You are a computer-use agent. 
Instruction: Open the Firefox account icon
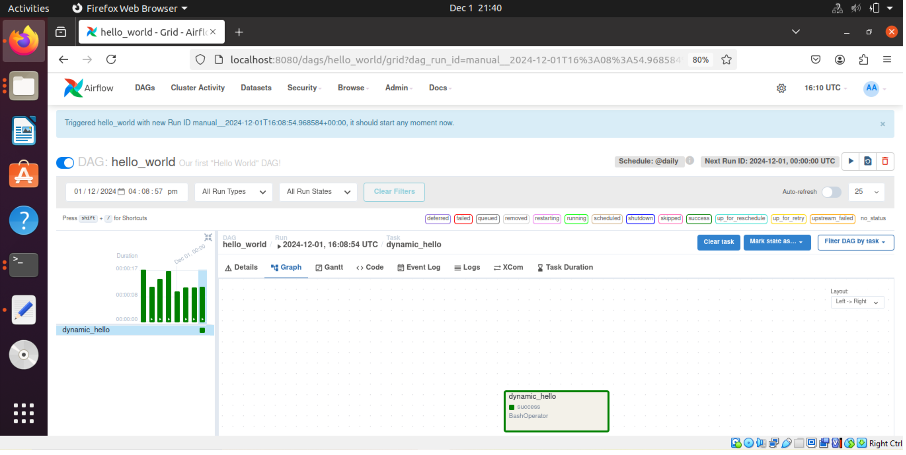click(840, 60)
